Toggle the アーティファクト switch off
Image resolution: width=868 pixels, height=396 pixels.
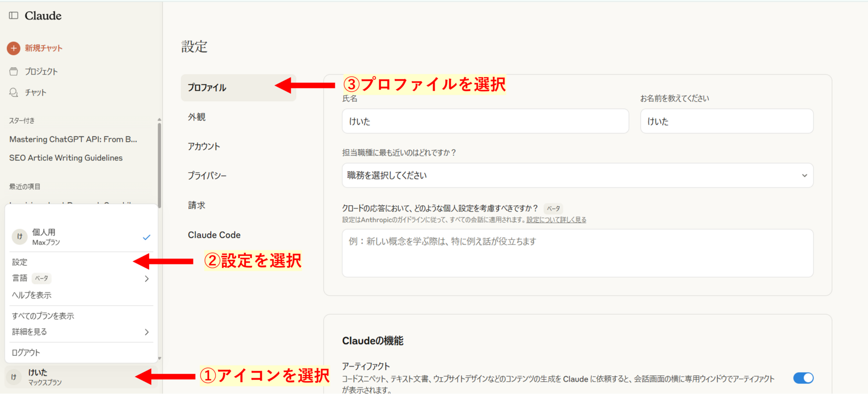[x=803, y=378]
